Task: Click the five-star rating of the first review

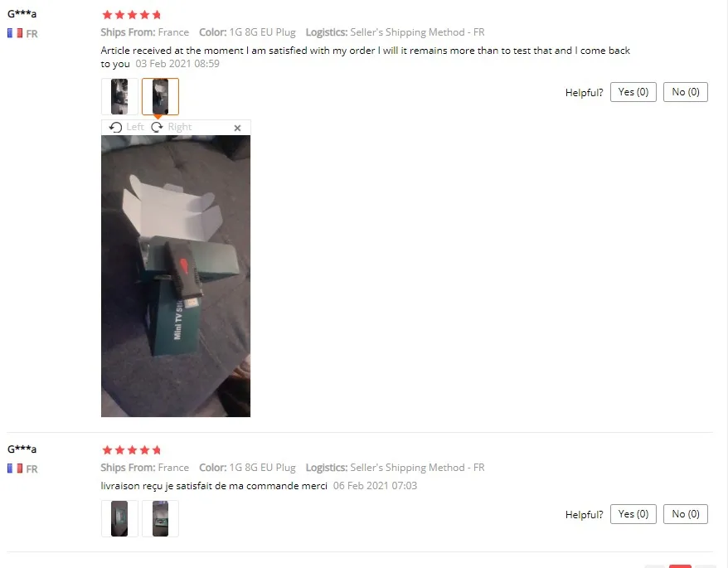Action: [x=131, y=15]
